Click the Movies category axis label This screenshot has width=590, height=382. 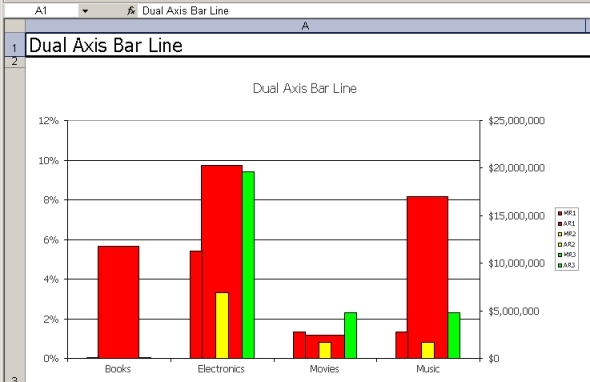(x=324, y=369)
